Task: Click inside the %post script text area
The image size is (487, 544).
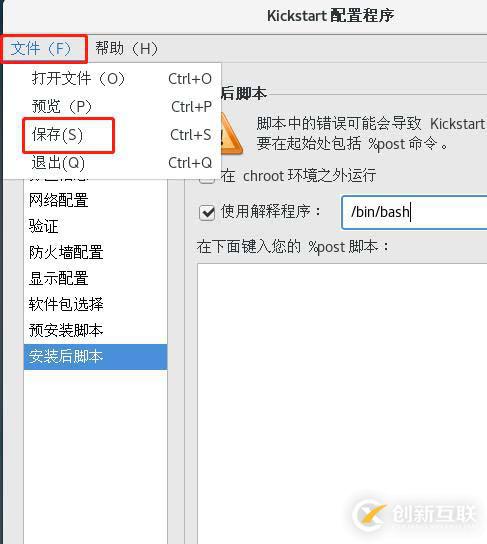Action: (x=342, y=402)
